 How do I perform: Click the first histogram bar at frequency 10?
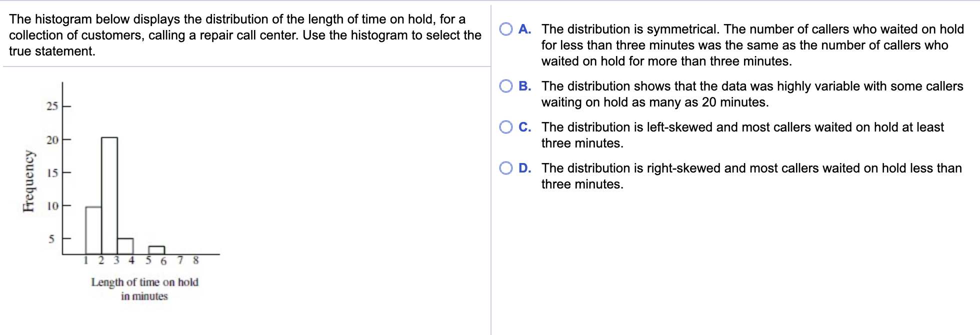pyautogui.click(x=93, y=230)
